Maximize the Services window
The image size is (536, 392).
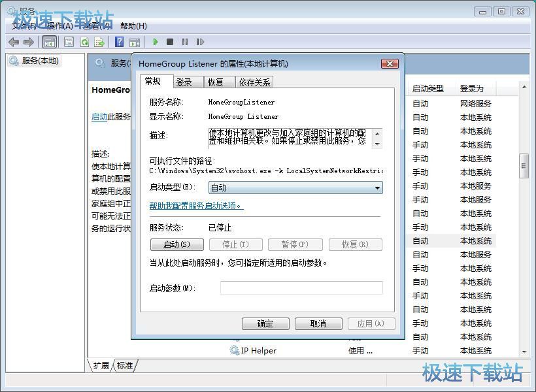[x=501, y=12]
